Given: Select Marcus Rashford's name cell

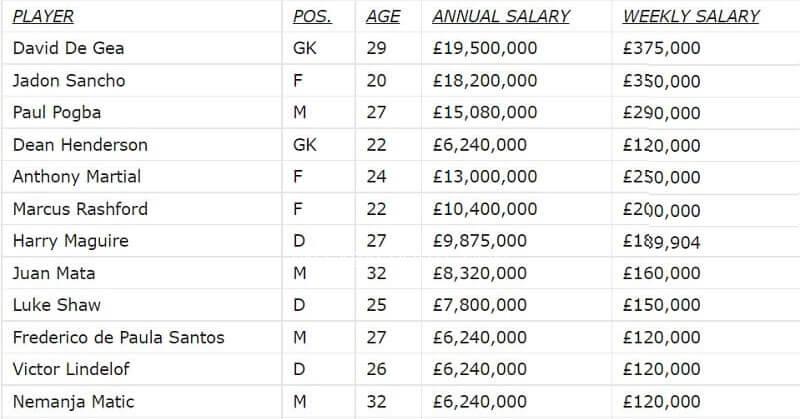Looking at the screenshot, I should (80, 208).
